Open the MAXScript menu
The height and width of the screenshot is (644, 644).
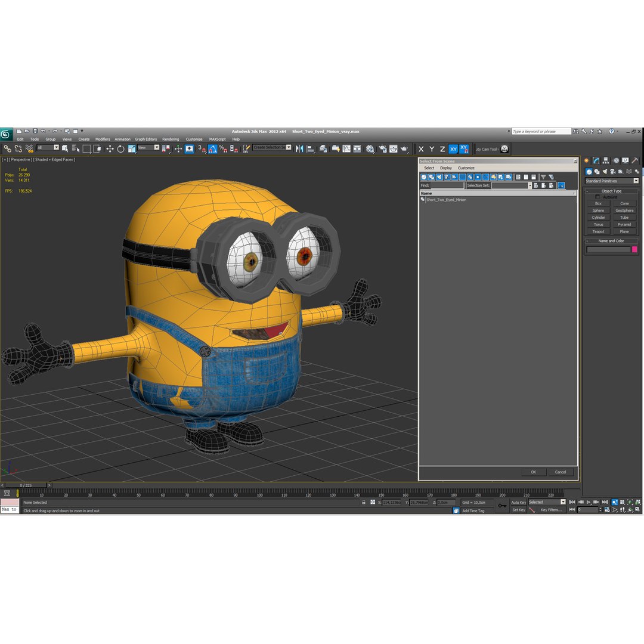pos(217,139)
